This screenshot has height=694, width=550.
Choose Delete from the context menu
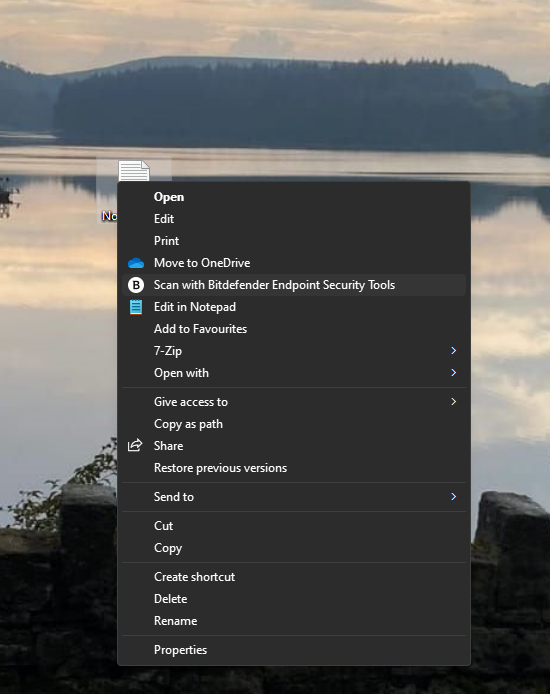294,599
